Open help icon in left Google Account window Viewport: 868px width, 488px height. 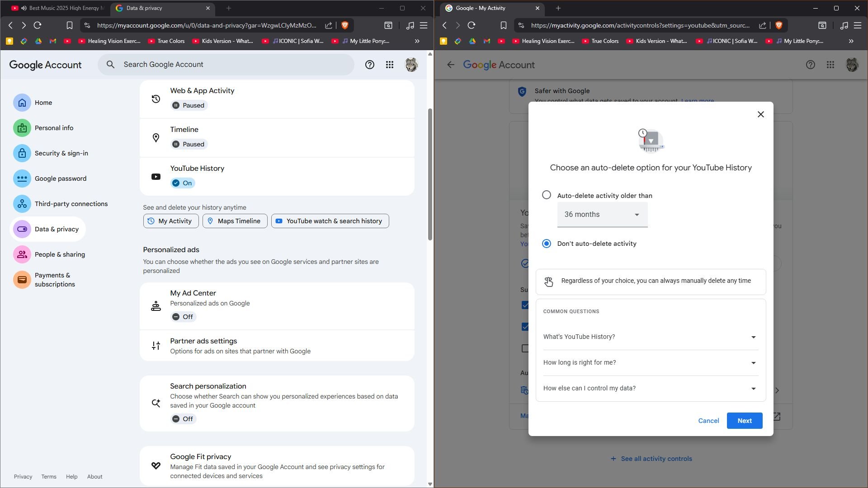pos(370,65)
